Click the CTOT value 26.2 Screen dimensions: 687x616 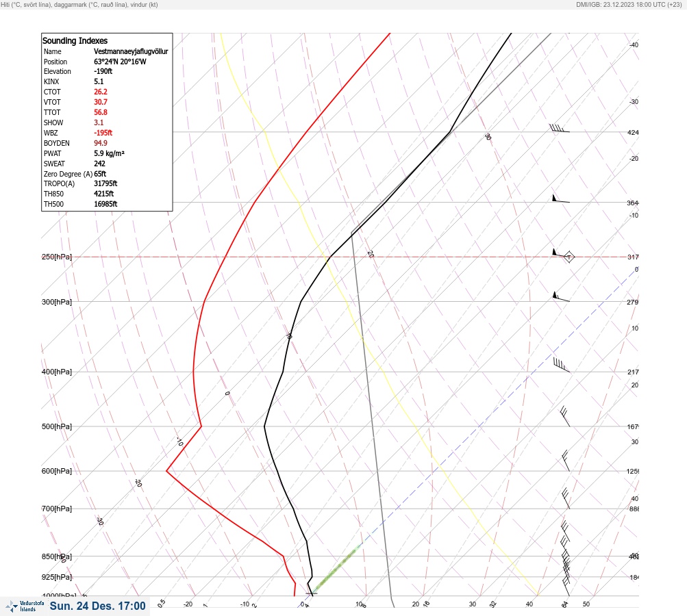(x=100, y=92)
